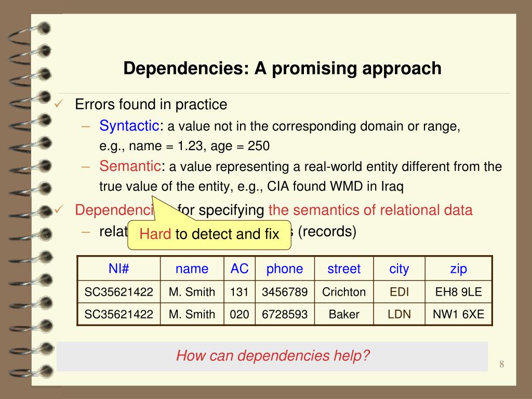Viewport: 532px width, 399px height.
Task: Click the city cell 'EDI'
Action: coord(400,292)
